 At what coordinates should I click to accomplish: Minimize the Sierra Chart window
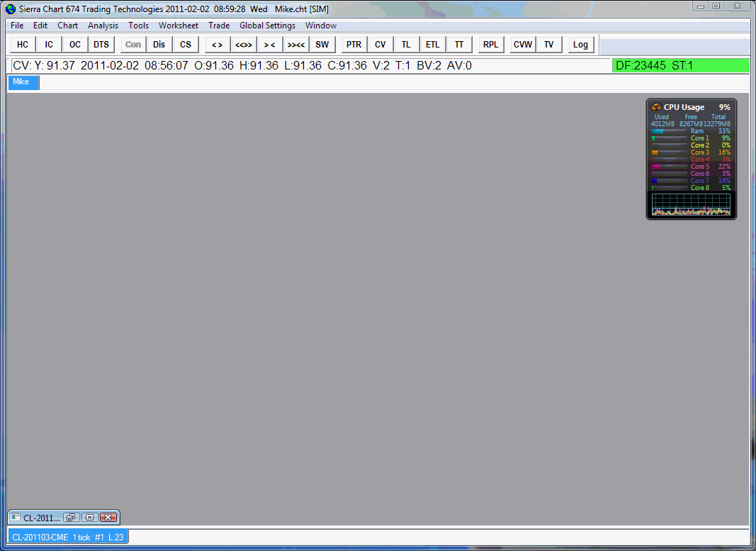[x=701, y=6]
